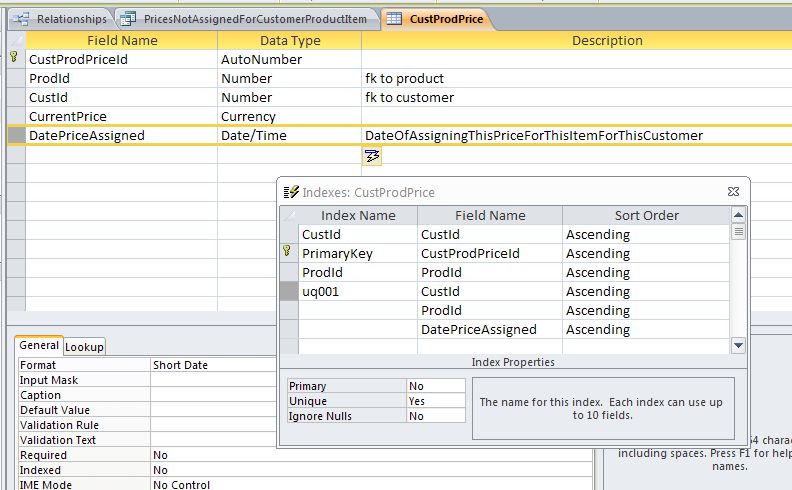Open the PricesNotAssignedForCustomerProductItem tab
Screen dimensions: 792x490
(247, 19)
